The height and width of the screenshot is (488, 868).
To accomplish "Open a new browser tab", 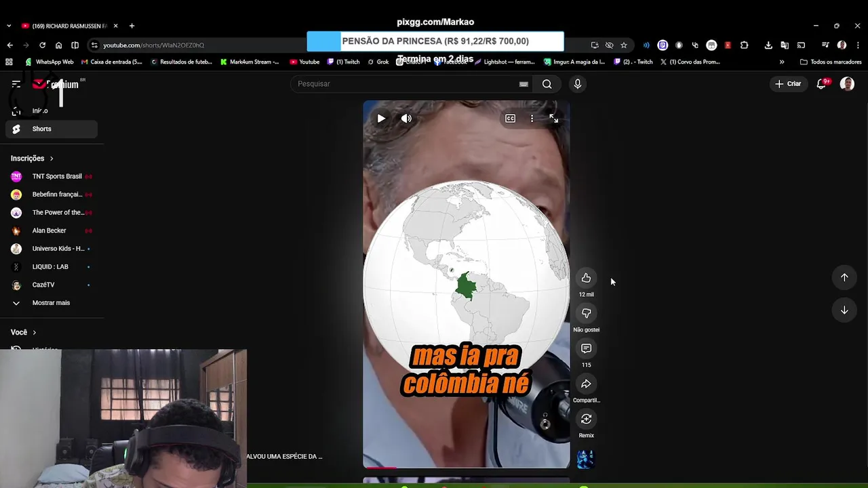I will pos(132,26).
